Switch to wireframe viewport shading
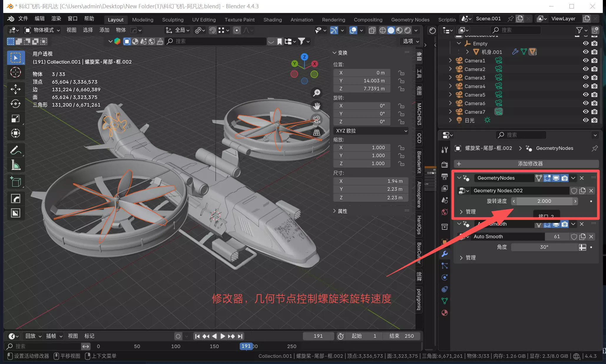606x364 pixels. (x=383, y=30)
